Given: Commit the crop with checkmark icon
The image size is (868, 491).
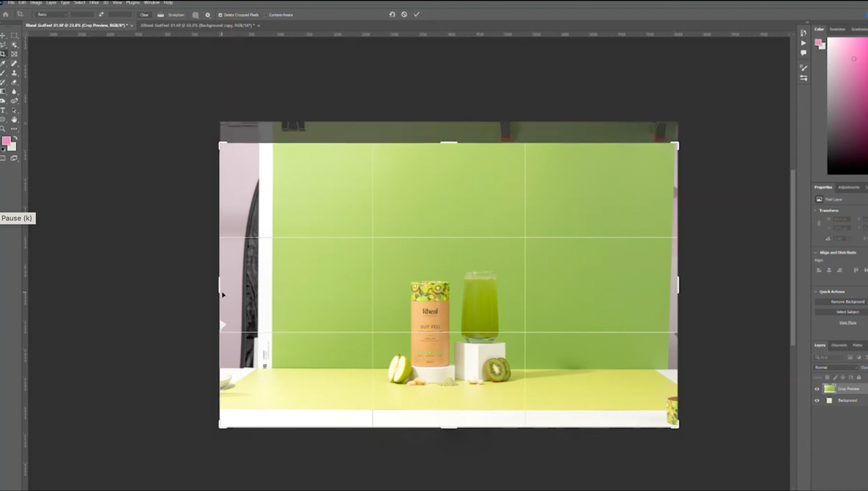Looking at the screenshot, I should click(x=417, y=15).
